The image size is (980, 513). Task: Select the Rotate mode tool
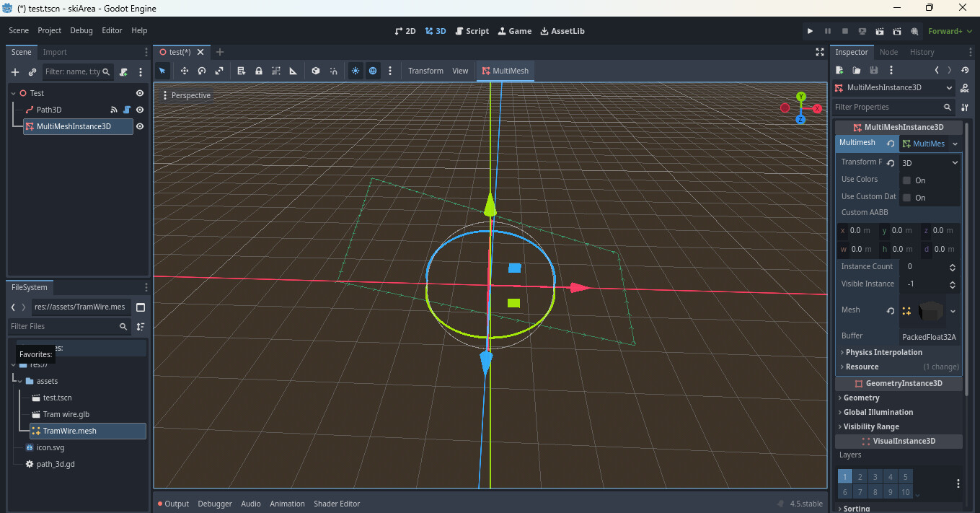tap(202, 71)
